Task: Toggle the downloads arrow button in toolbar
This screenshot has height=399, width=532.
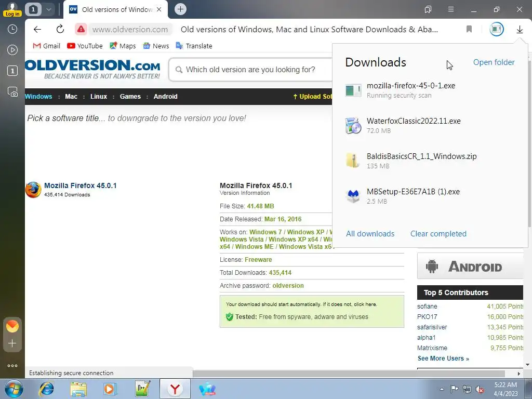Action: click(520, 30)
